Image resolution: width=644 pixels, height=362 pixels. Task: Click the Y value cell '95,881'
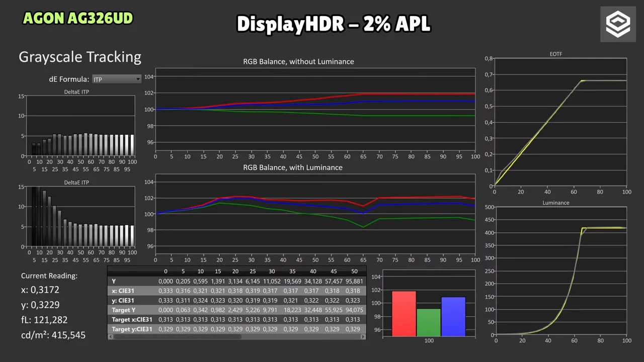coord(354,282)
